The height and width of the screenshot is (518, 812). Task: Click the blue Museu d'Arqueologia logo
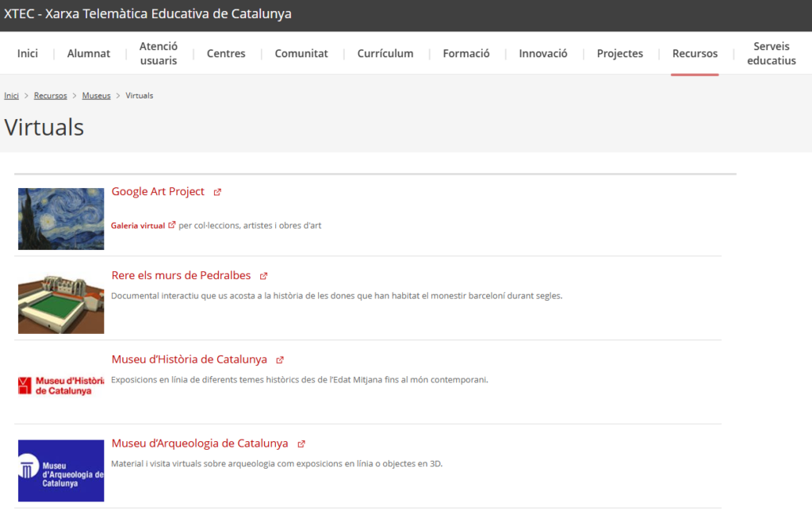pos(61,470)
